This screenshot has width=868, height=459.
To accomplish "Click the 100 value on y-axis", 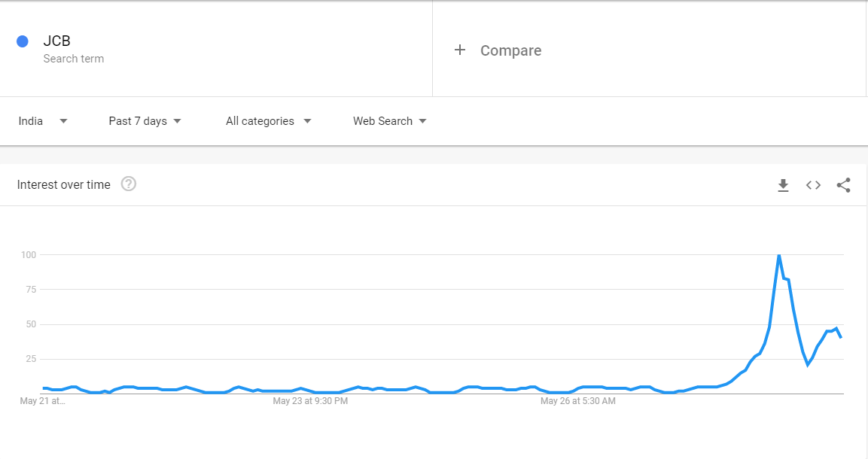I will coord(29,255).
